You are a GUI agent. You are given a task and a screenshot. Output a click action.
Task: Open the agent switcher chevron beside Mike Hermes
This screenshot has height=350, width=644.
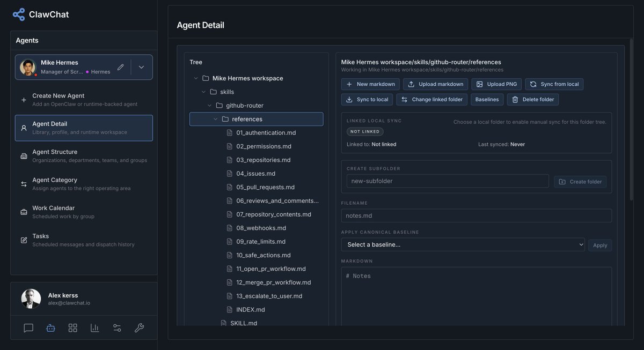[x=142, y=67]
